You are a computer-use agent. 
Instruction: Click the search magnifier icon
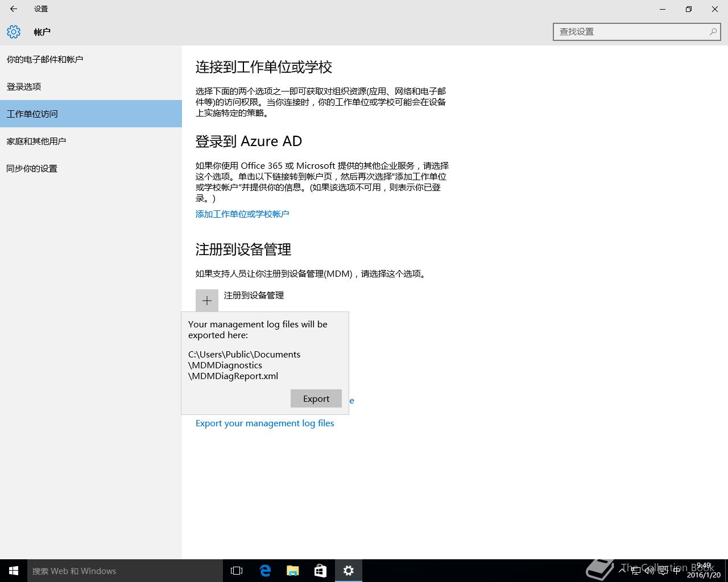coord(713,32)
